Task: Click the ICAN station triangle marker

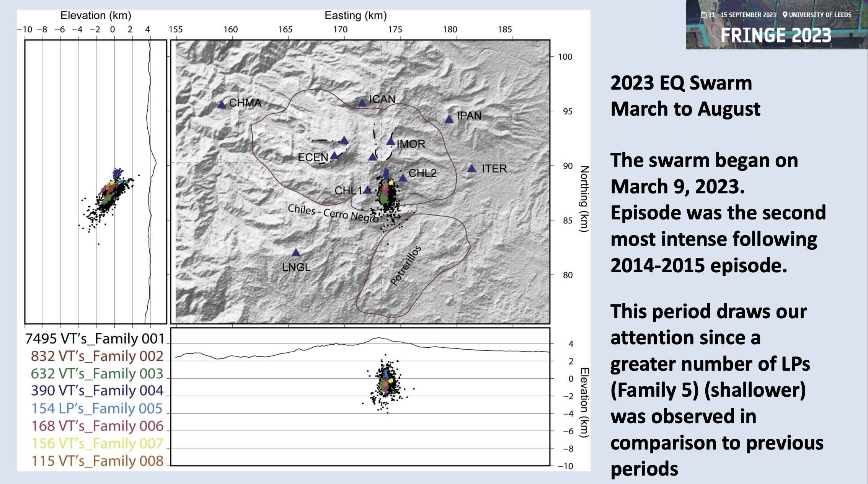Action: tap(362, 103)
